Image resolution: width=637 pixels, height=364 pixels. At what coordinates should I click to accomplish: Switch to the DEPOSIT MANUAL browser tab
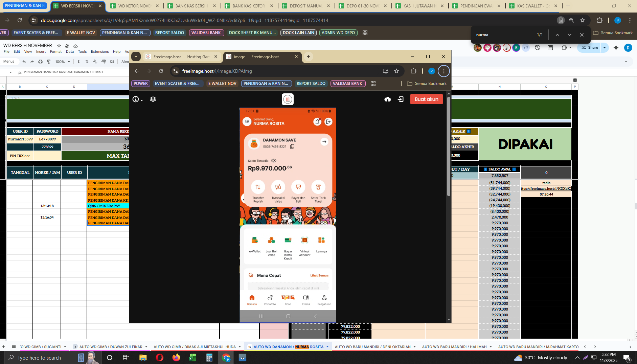pyautogui.click(x=306, y=6)
